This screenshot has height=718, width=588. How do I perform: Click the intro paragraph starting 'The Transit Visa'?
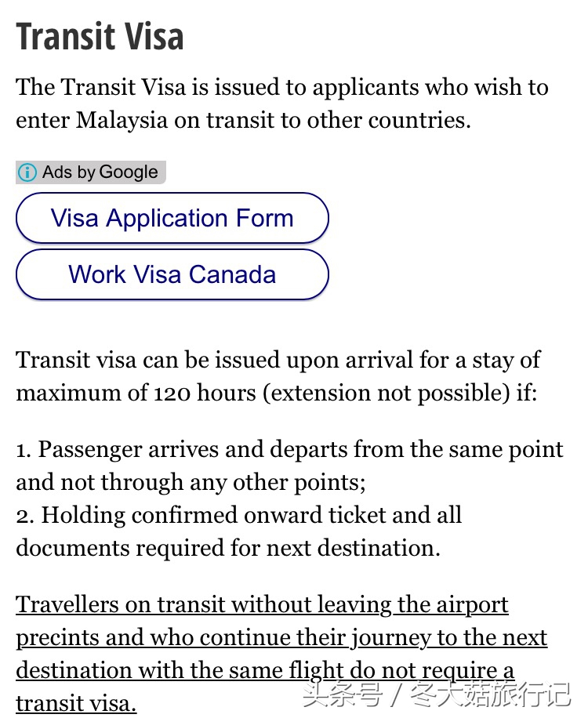[x=281, y=87]
